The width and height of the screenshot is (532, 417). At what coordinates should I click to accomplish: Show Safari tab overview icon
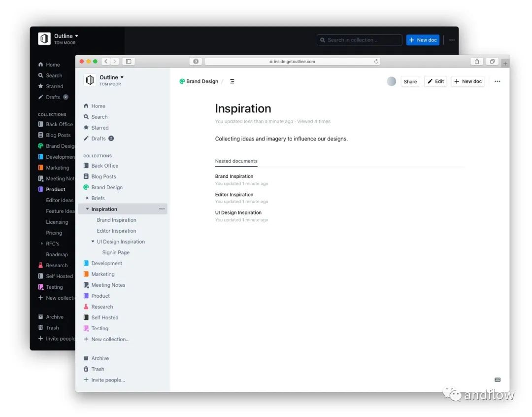492,62
